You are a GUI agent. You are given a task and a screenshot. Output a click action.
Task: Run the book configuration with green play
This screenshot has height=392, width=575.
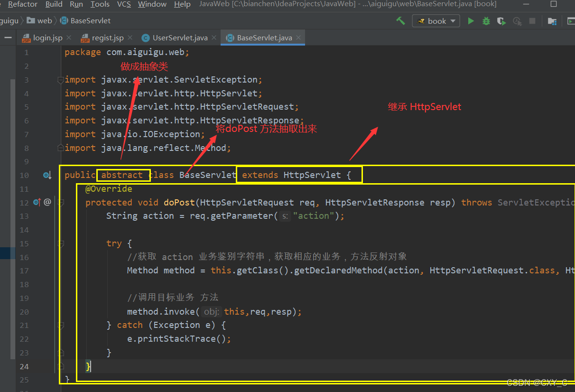[471, 21]
